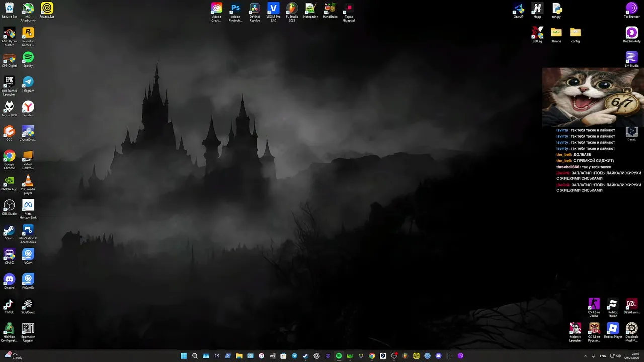644x362 pixels.
Task: Open the FL Studio 2025 shortcut
Action: pos(292,12)
